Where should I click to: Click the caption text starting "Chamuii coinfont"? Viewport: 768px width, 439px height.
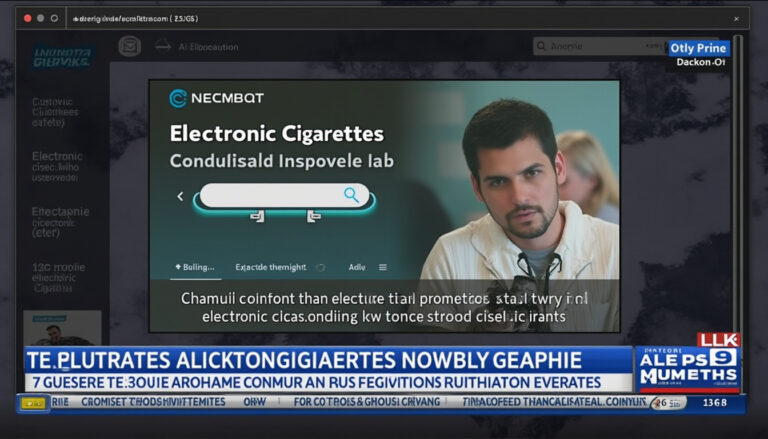point(384,307)
